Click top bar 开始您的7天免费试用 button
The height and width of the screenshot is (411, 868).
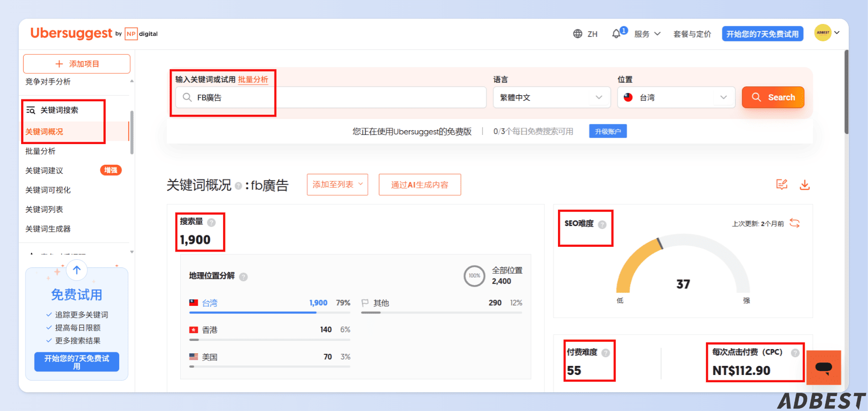(762, 34)
